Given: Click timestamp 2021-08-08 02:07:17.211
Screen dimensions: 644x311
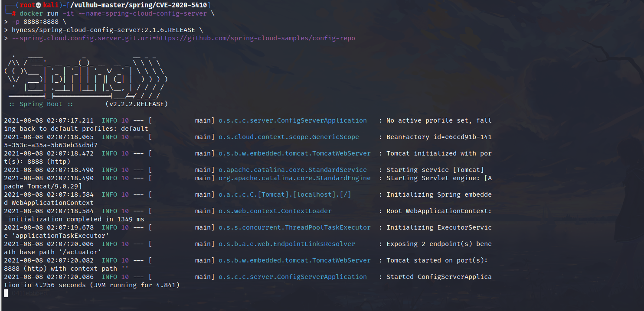Looking at the screenshot, I should pos(49,120).
